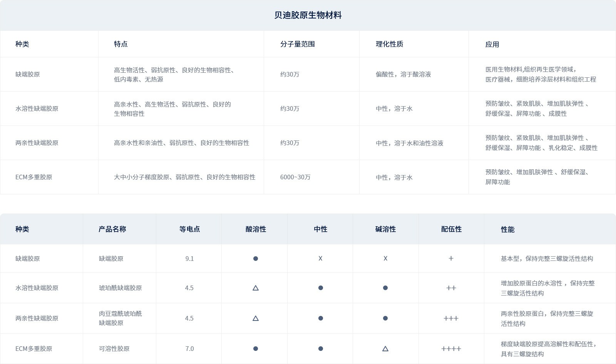Click the ++++ compatibility rating
The width and height of the screenshot is (616, 364).
[451, 349]
